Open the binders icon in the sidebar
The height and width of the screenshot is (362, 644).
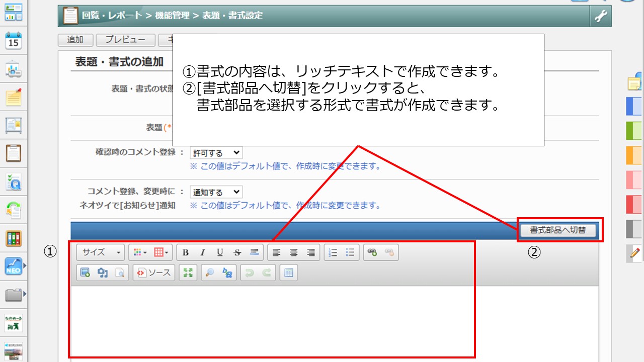14,238
